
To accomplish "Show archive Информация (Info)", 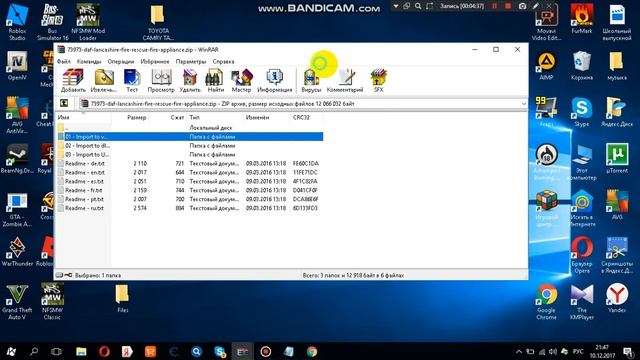I will (274, 80).
